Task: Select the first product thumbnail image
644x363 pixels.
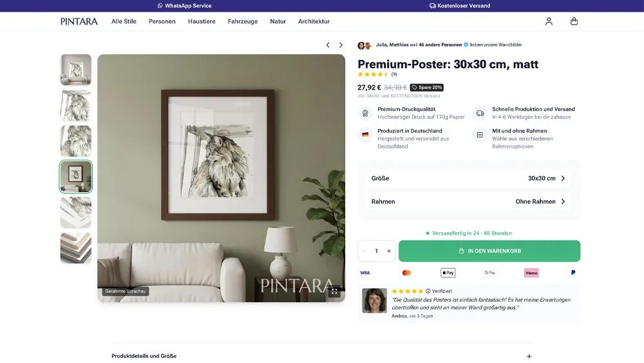Action: pos(76,70)
